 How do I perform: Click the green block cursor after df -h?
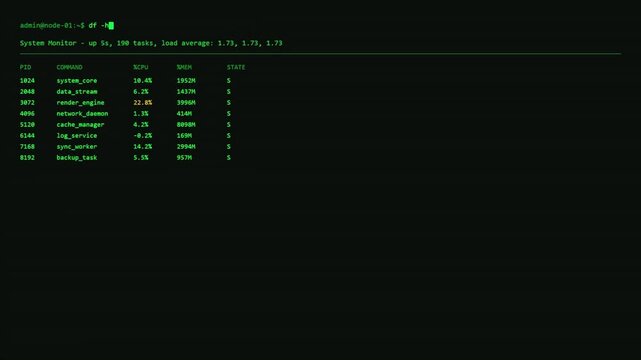111,26
